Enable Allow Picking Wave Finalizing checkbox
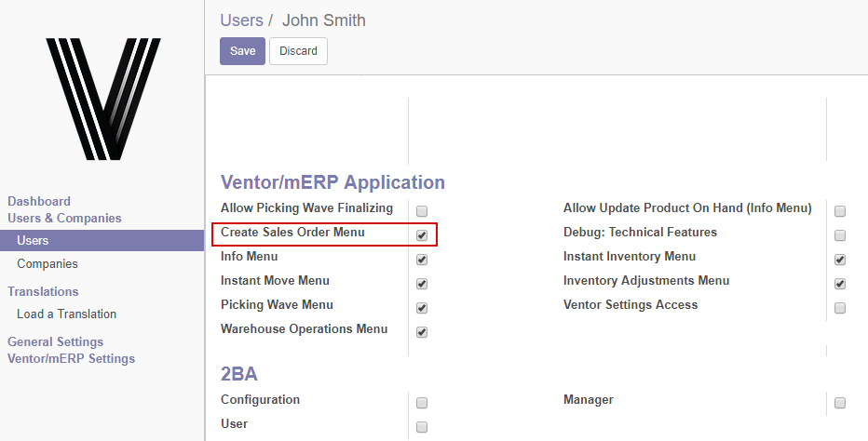Screen dimensions: 868x441 422,211
